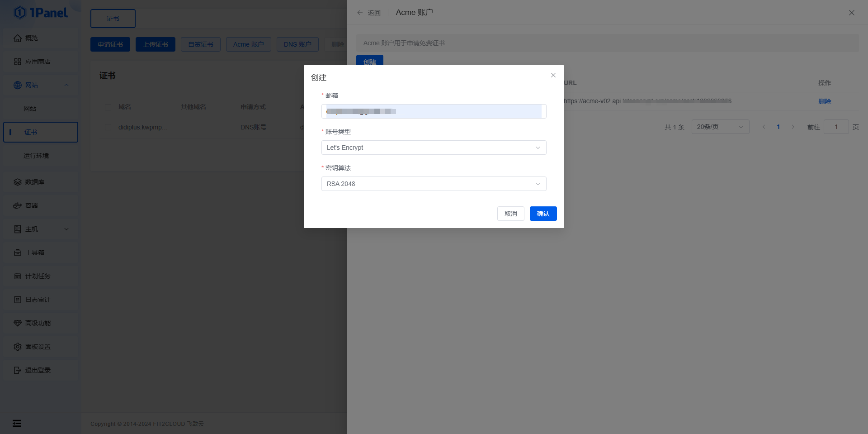Open the 20条/页 page size dropdown
Image resolution: width=868 pixels, height=434 pixels.
tap(721, 127)
